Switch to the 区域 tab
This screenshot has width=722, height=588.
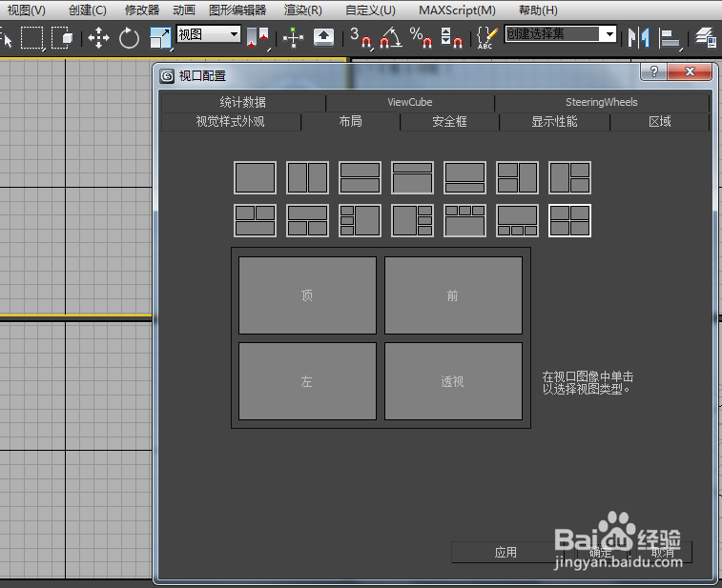pos(660,121)
